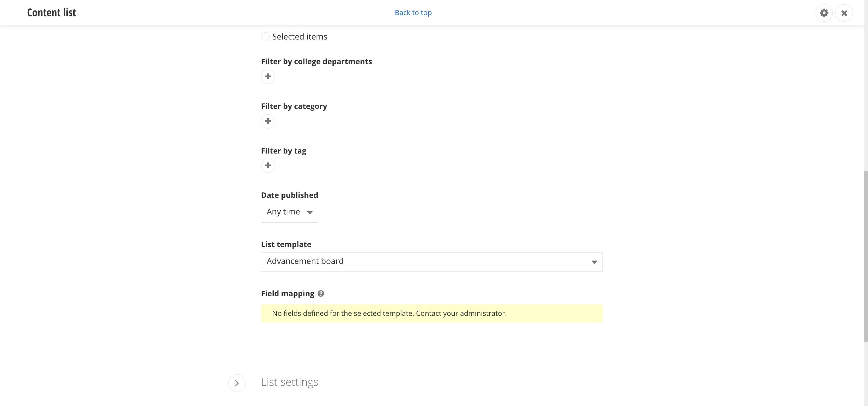
Task: Click the Filter by category label
Action: [294, 106]
